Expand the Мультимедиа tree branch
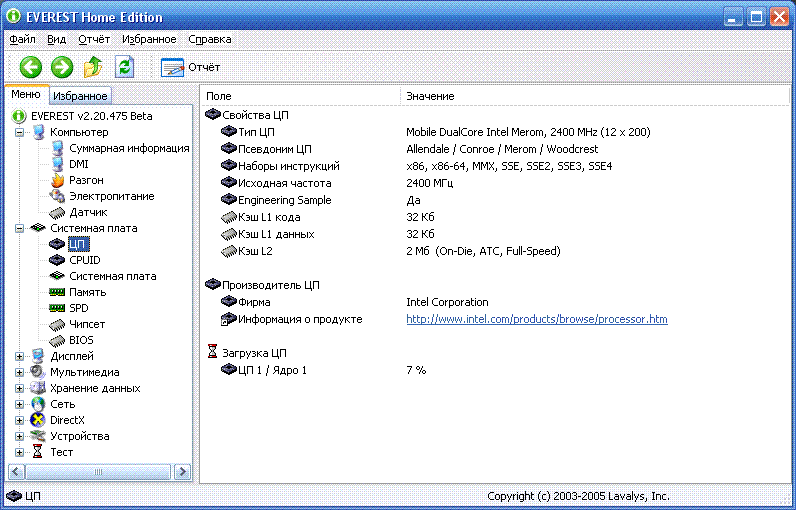The width and height of the screenshot is (796, 510). (x=19, y=372)
